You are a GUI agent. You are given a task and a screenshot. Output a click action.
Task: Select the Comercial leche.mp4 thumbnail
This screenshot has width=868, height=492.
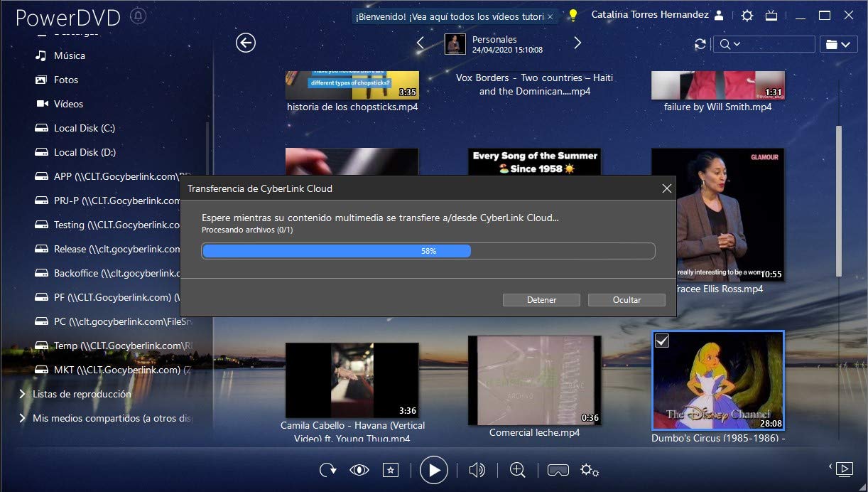click(534, 380)
